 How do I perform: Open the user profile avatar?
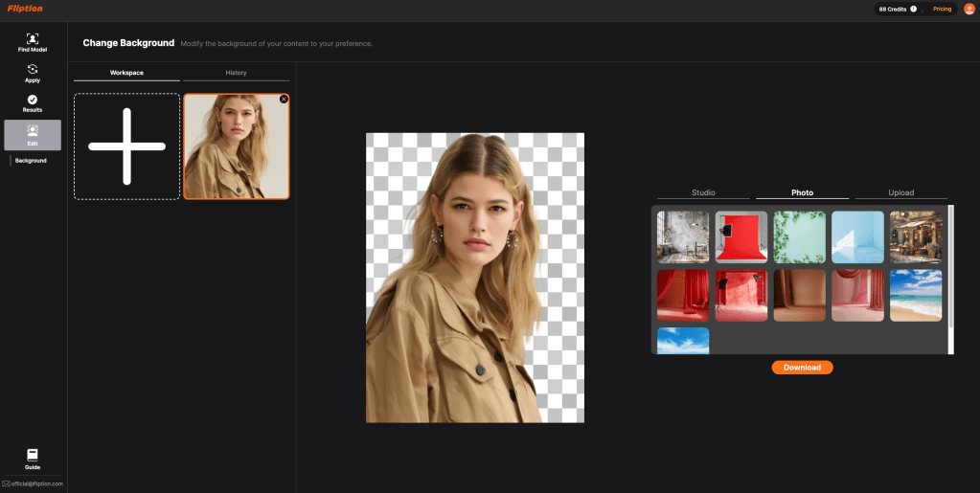pos(968,9)
